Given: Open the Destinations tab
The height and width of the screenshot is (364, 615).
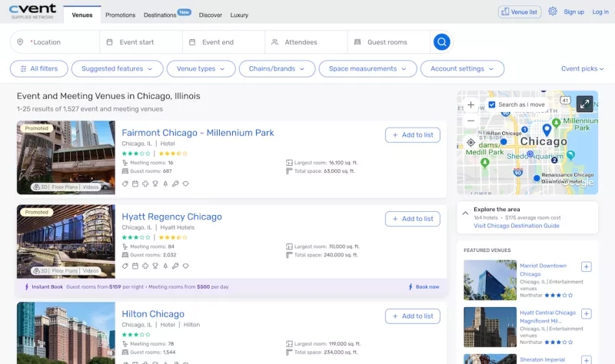Looking at the screenshot, I should click(x=160, y=15).
